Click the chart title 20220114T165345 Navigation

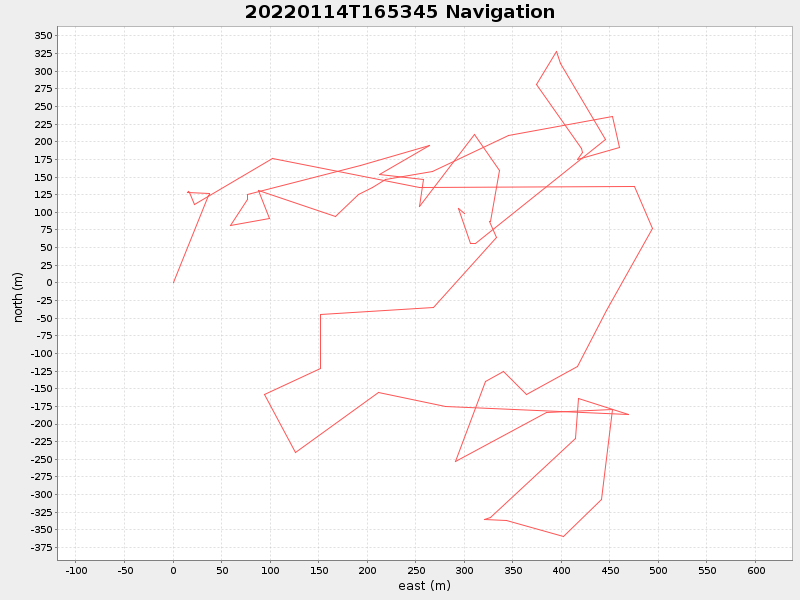tap(399, 12)
